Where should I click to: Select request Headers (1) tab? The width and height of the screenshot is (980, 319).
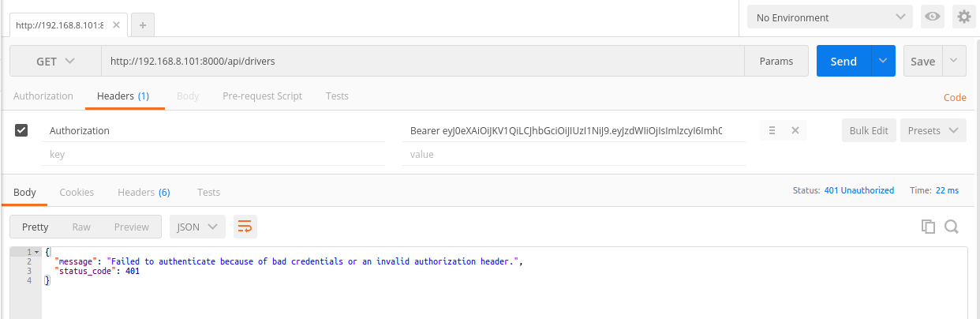[x=123, y=96]
